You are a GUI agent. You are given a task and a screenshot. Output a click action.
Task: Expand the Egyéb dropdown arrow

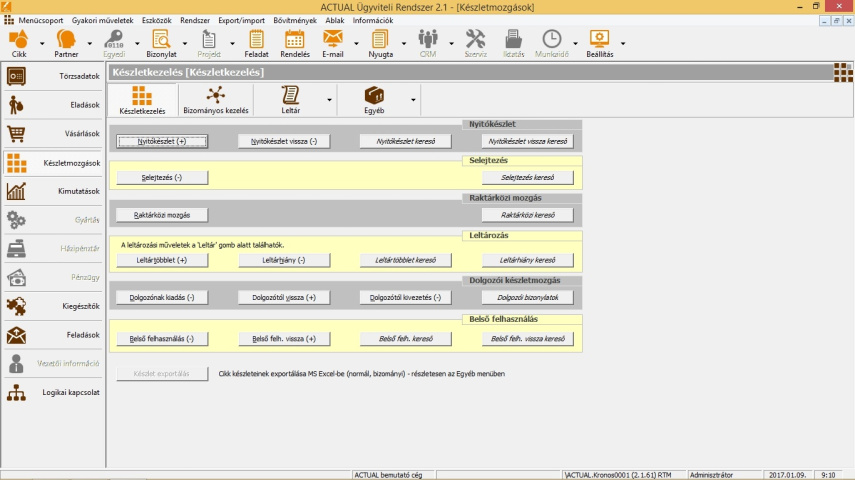(413, 100)
